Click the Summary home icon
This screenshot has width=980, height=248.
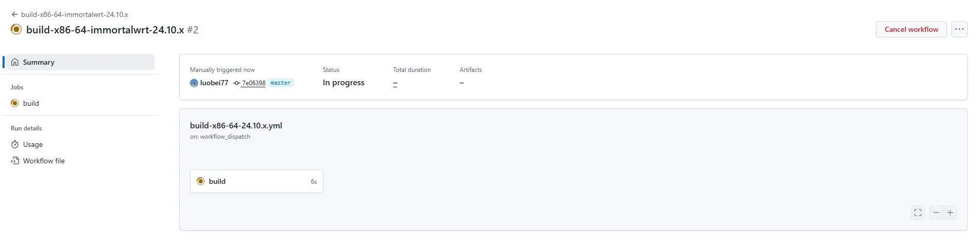[x=15, y=62]
